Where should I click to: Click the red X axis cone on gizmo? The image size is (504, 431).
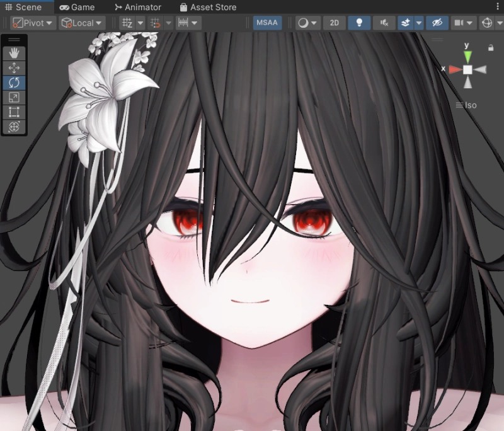pos(454,69)
